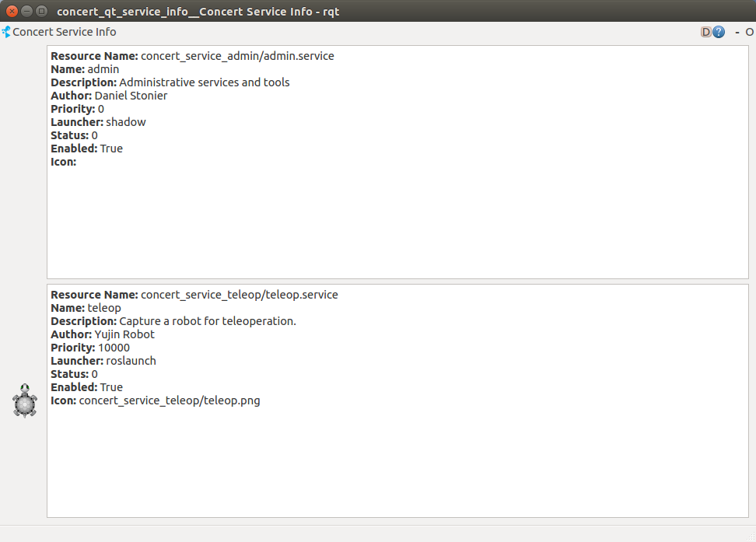This screenshot has height=542, width=756.
Task: Click the teleop Resource Name line
Action: 194,295
